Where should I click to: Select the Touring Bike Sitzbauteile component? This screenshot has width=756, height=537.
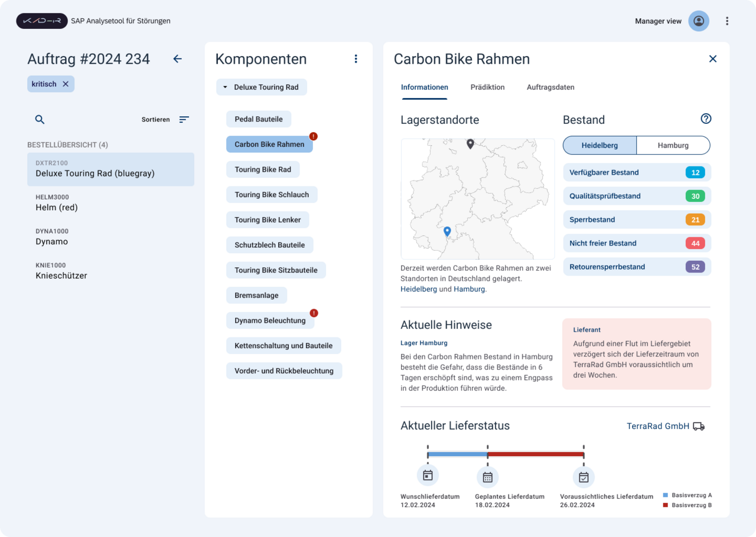[x=276, y=270]
